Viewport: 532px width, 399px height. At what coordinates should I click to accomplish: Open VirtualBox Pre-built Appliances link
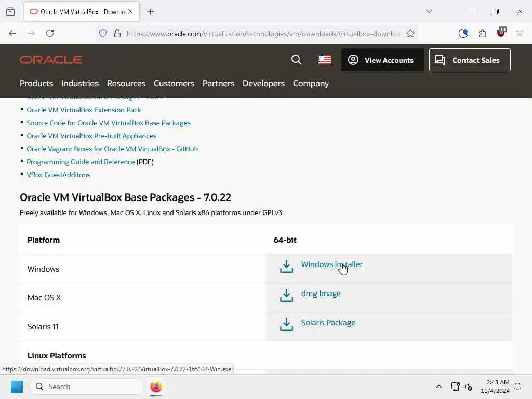(91, 136)
